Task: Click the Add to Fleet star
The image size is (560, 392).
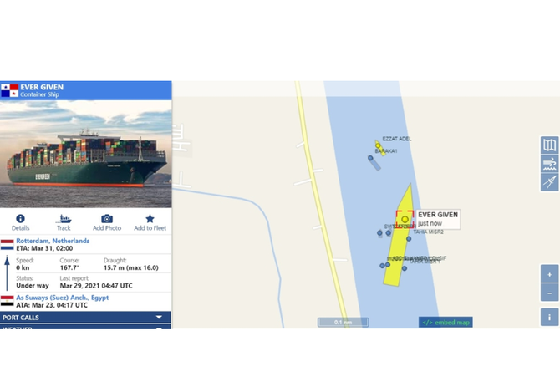Action: (x=150, y=218)
